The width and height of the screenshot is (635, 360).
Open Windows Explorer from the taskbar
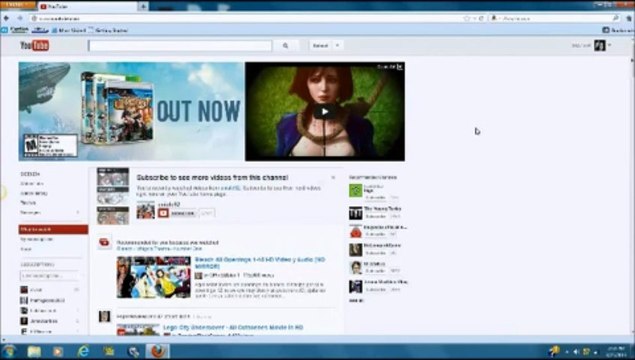pos(34,351)
